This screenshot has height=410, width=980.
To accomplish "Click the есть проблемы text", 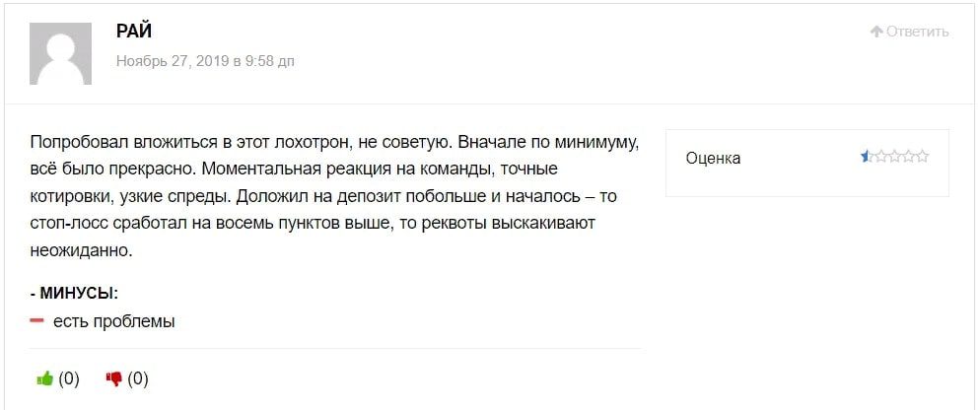I will (113, 321).
